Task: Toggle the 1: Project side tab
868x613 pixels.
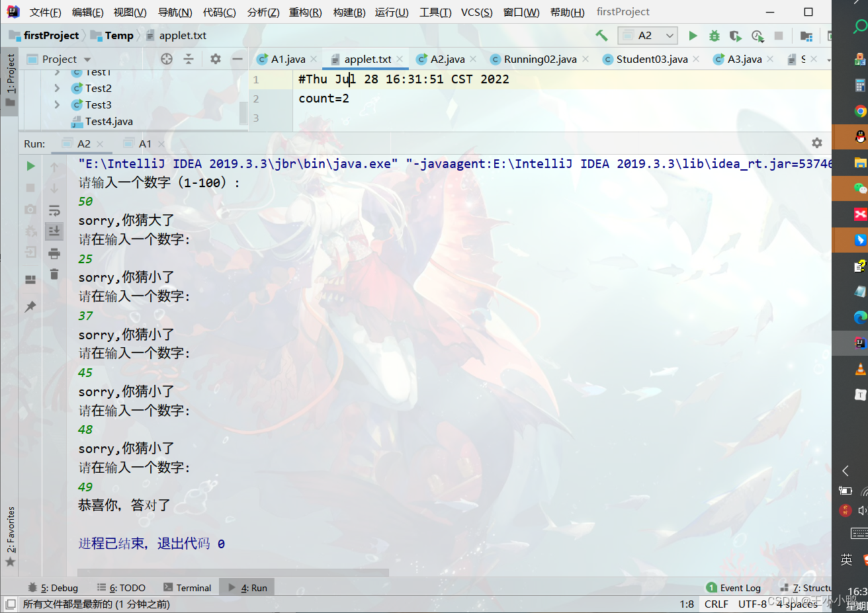Action: tap(10, 80)
